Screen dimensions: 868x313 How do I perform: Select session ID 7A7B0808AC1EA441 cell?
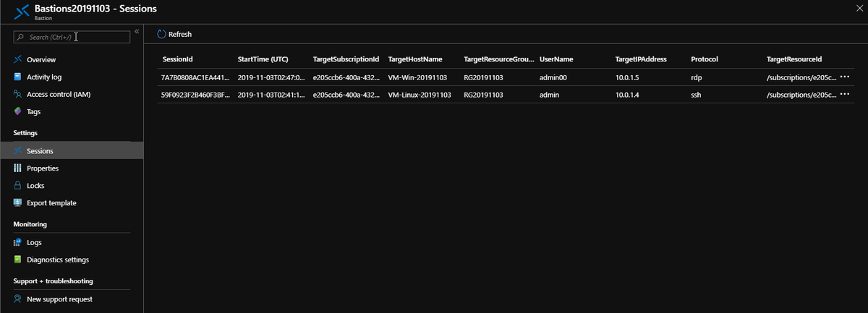pyautogui.click(x=196, y=77)
